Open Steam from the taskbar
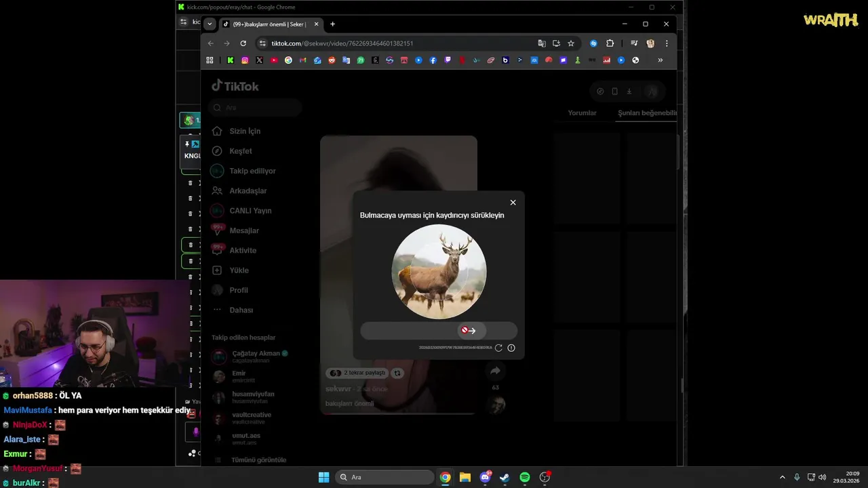 (505, 477)
